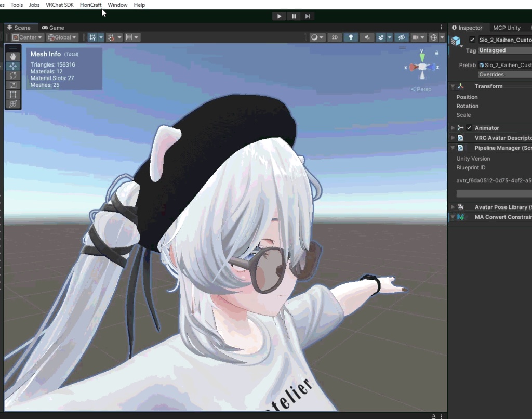Click the Step frame button
Image resolution: width=532 pixels, height=419 pixels.
coord(308,16)
